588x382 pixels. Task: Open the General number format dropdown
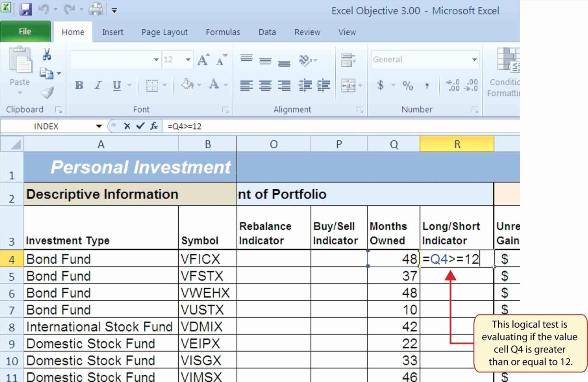click(474, 59)
